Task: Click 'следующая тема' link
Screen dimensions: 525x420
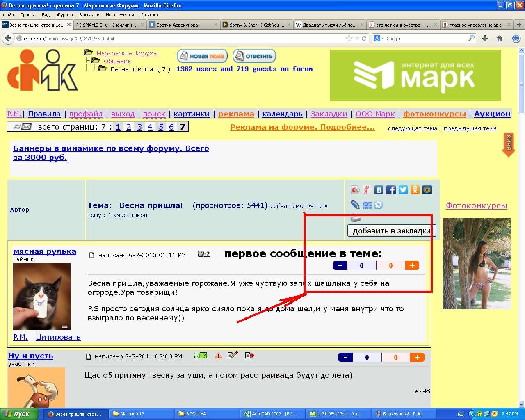Action: point(413,128)
